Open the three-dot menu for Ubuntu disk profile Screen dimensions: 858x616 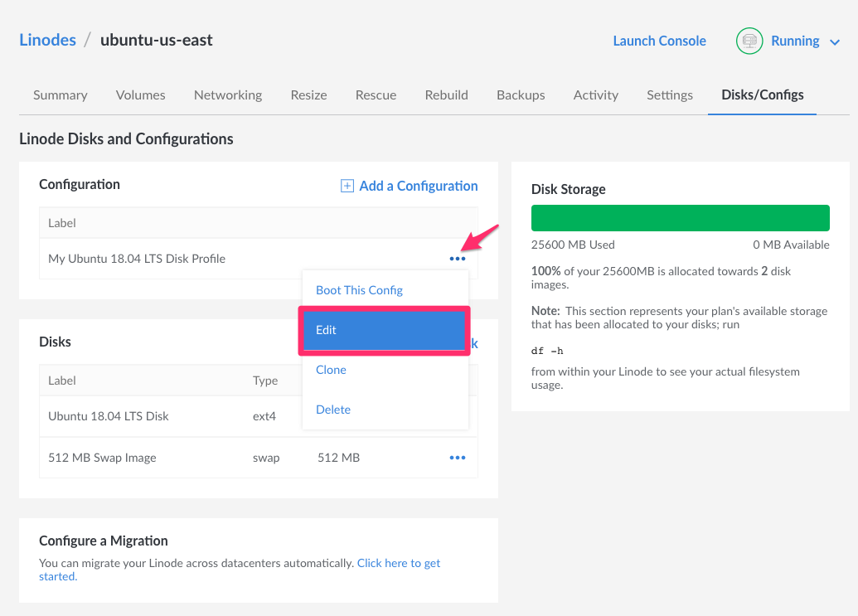tap(457, 259)
